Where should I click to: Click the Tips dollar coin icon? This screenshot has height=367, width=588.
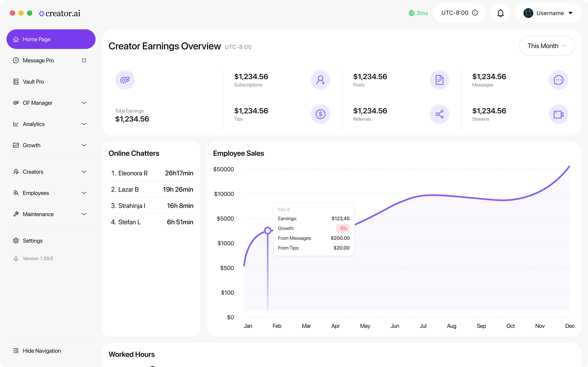(x=320, y=114)
